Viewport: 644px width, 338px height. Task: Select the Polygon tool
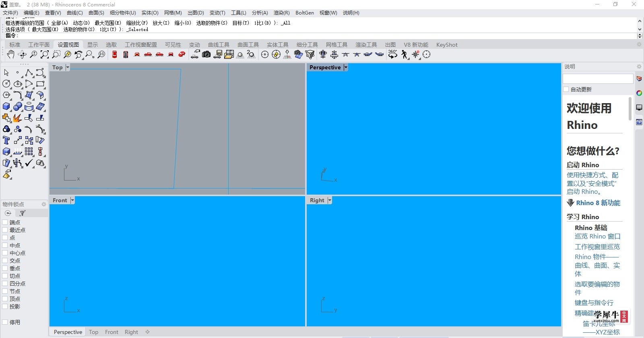pyautogui.click(x=6, y=95)
